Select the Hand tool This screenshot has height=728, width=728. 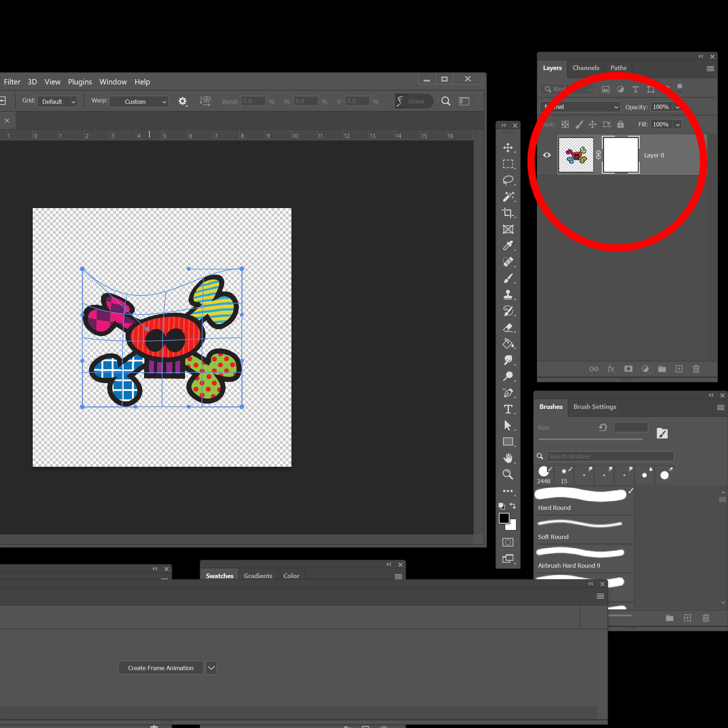[508, 458]
